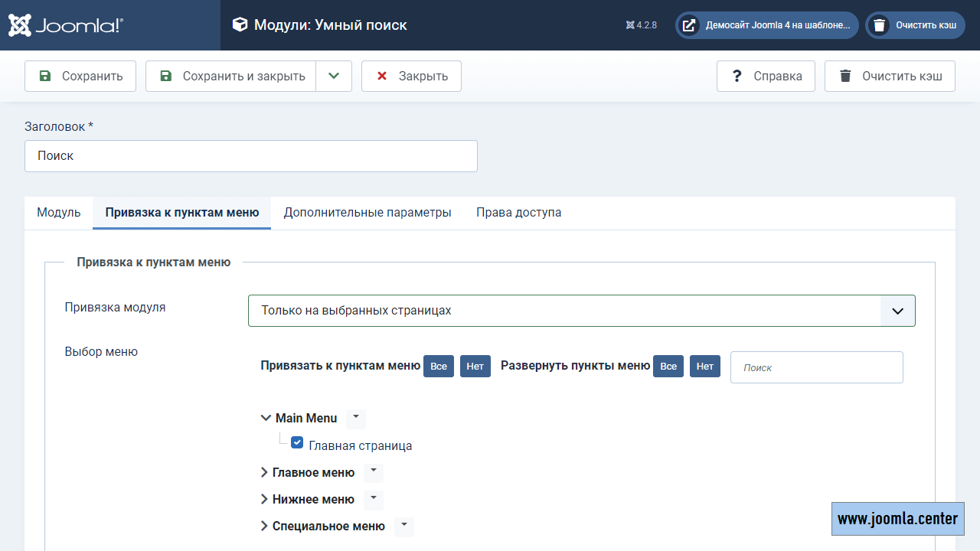Click the menu items Поиск search field
Screen dimensions: 980x551
(816, 367)
